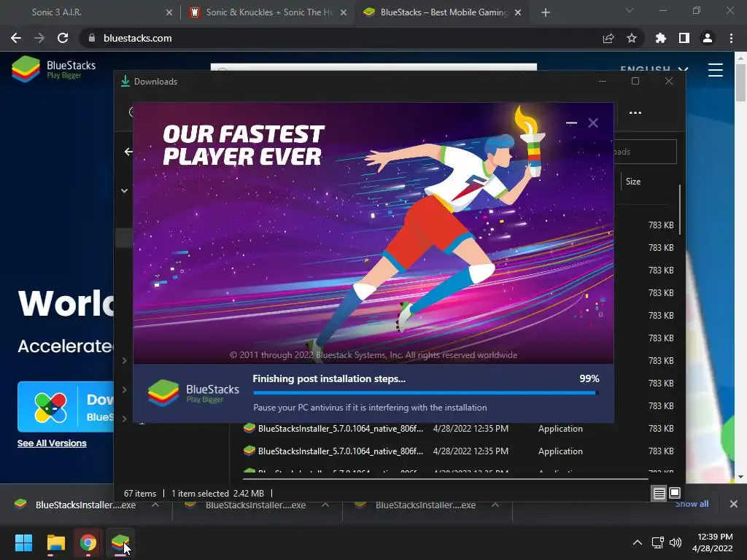Close the Downloads explorer window

point(669,81)
